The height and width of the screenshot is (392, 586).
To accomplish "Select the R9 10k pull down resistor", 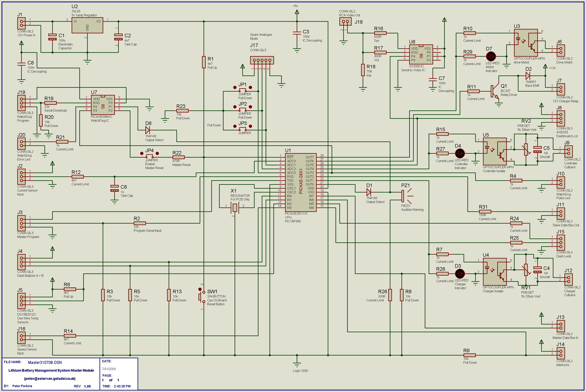I will tap(470, 355).
